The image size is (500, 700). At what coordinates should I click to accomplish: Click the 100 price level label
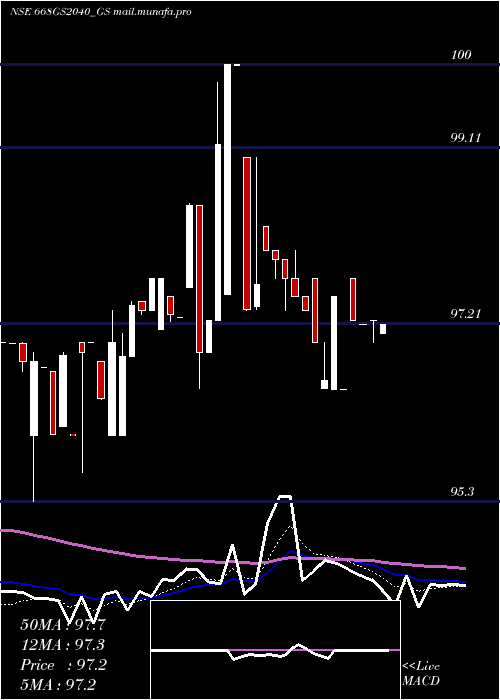point(461,55)
